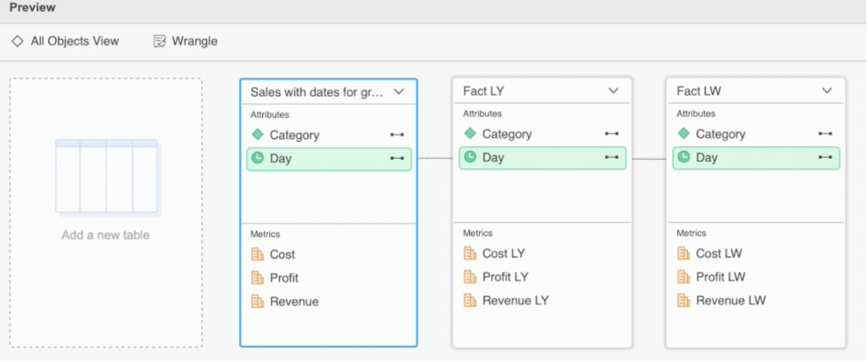Click Add a new table placeholder
Image resolution: width=868 pixels, height=362 pixels.
[x=106, y=212]
